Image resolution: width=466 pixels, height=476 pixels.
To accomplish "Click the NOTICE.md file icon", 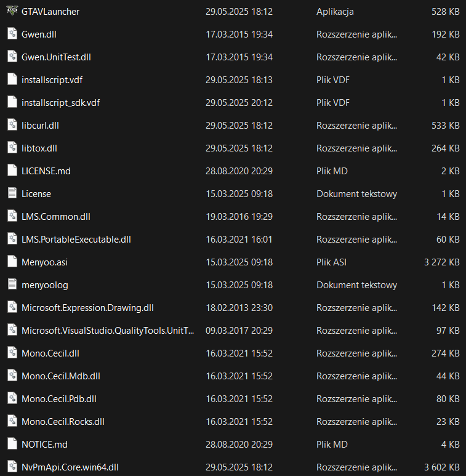I will tap(12, 444).
